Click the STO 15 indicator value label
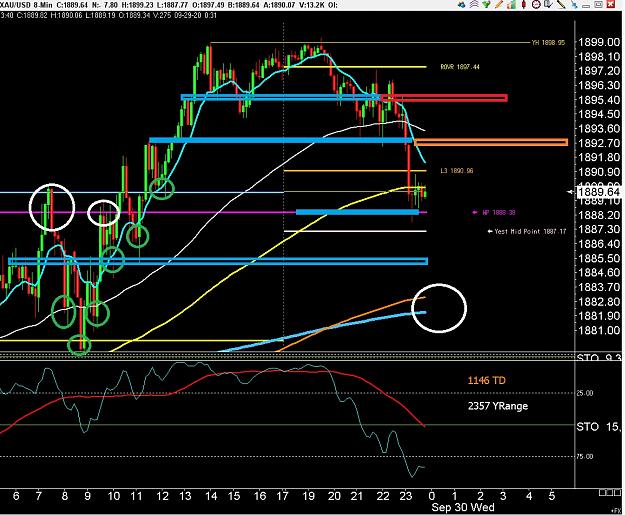This screenshot has width=625, height=515. (599, 427)
